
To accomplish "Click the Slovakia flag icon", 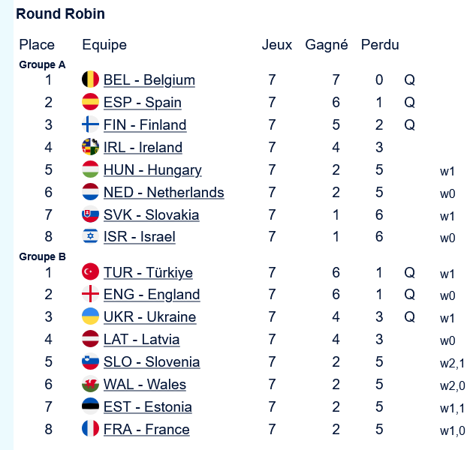I will pyautogui.click(x=90, y=214).
